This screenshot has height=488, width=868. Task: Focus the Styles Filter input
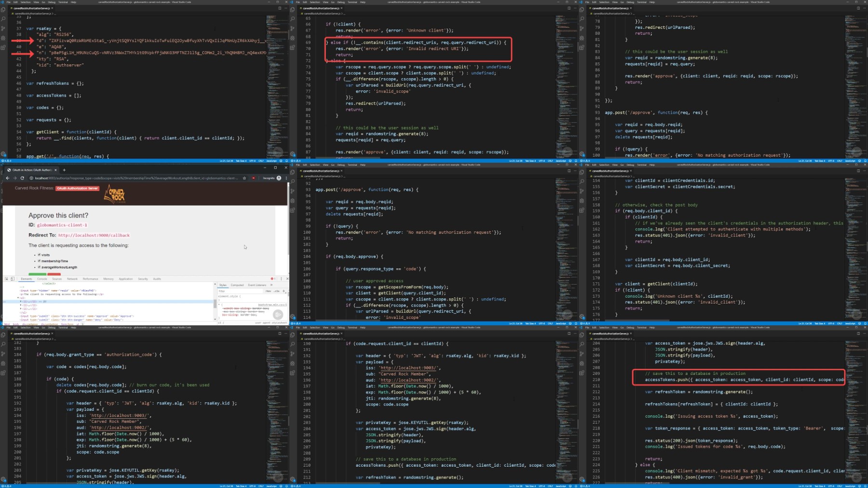240,291
